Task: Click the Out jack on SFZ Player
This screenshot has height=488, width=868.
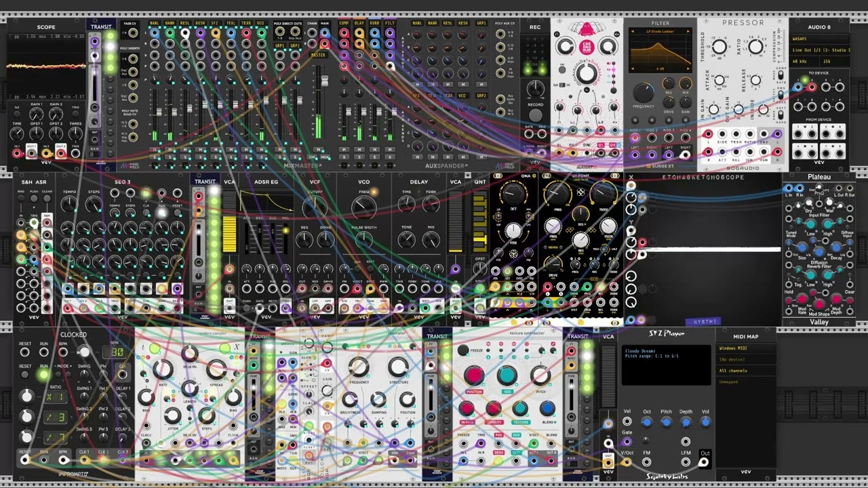Action: click(705, 462)
